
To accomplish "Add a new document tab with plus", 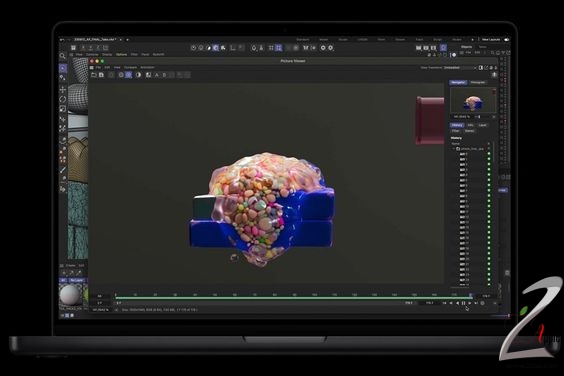I will point(127,40).
